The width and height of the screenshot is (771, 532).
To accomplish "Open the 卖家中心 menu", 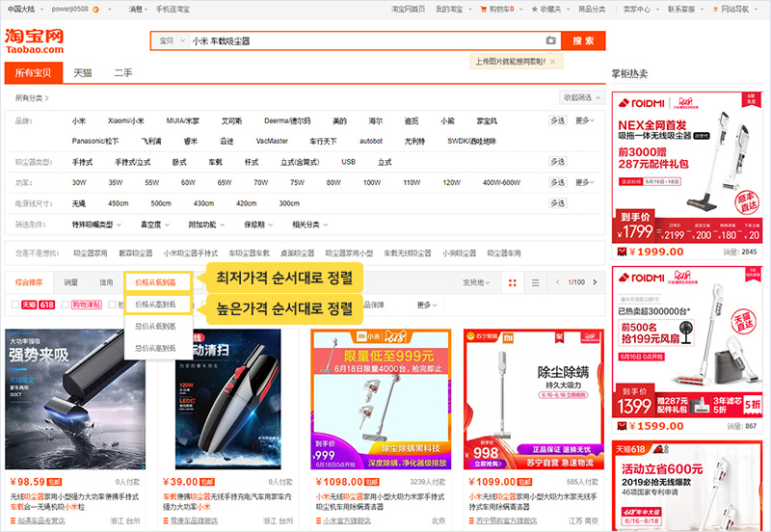I will tap(641, 9).
